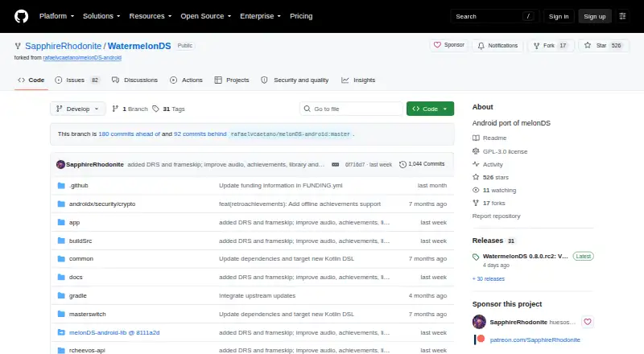This screenshot has height=354, width=644.
Task: Click the submodule icon beside melonDS-android-lib
Action: 61,332
